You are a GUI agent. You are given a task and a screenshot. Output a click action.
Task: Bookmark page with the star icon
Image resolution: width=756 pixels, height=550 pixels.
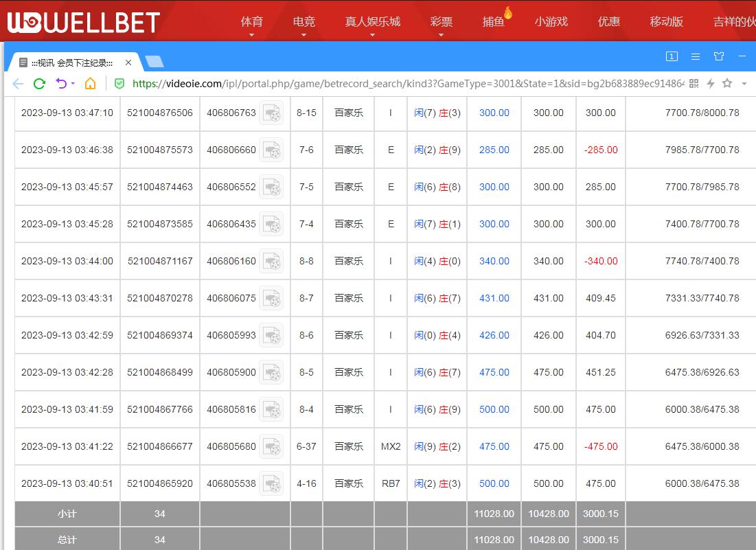point(727,83)
